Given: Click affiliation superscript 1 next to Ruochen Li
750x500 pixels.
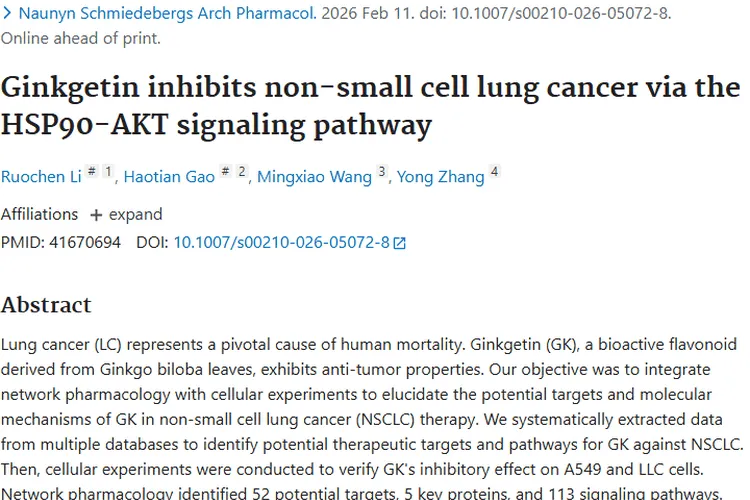Looking at the screenshot, I should point(108,172).
